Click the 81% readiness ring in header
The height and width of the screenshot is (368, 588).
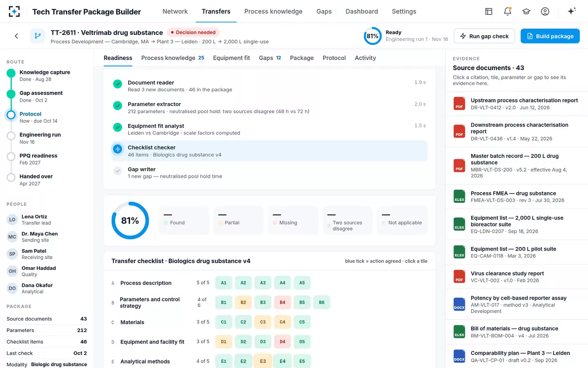372,36
